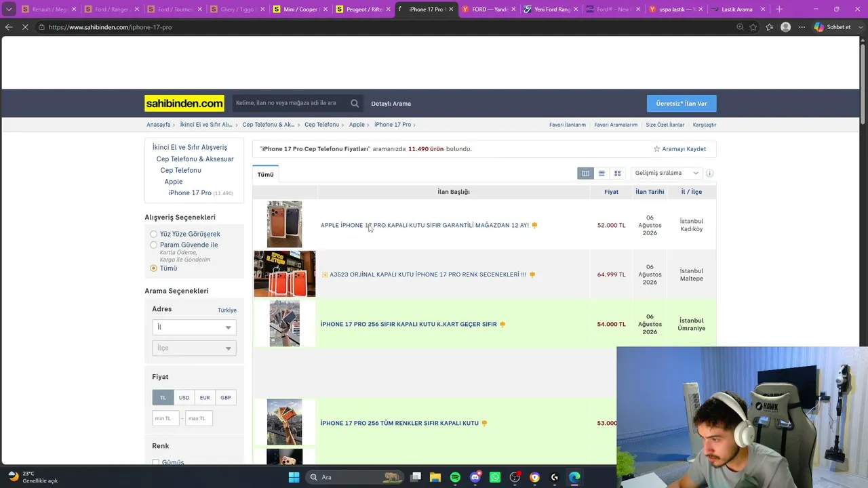Image resolution: width=868 pixels, height=488 pixels.
Task: Sort listings by the İlan Tarihi column header
Action: point(650,192)
